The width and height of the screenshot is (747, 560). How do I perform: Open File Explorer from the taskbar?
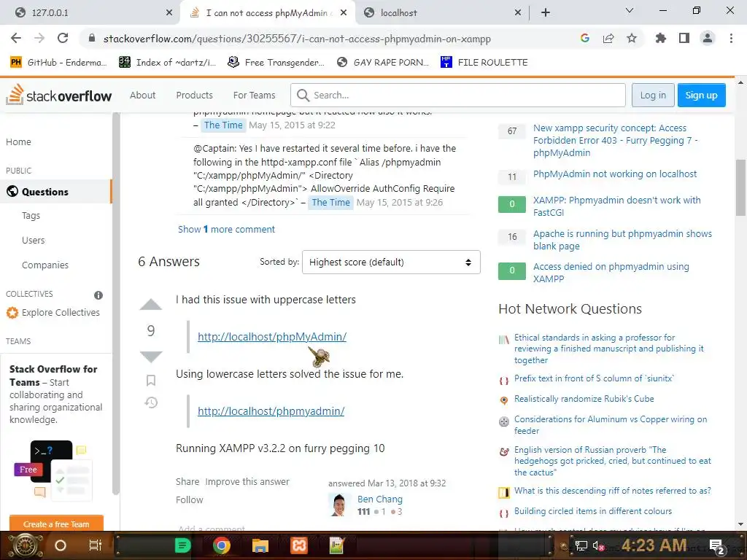pos(260,545)
